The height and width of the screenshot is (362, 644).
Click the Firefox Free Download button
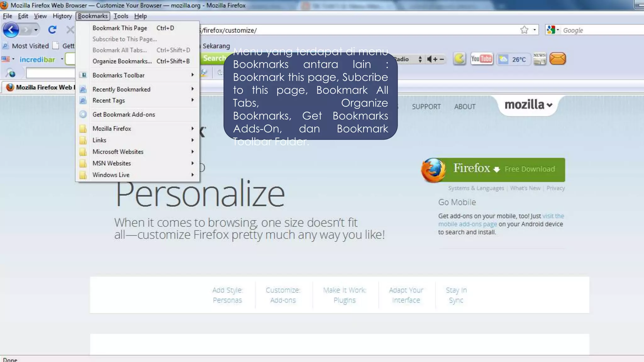pyautogui.click(x=493, y=170)
